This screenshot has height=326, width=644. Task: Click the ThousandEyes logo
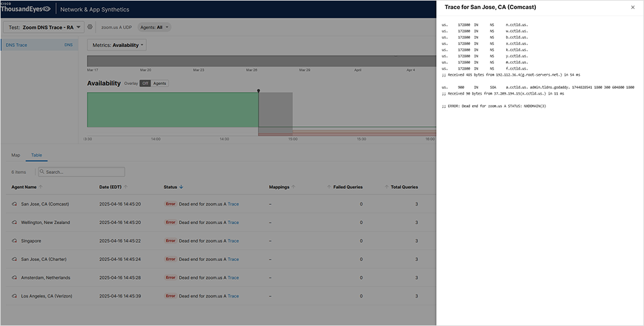[x=26, y=9]
